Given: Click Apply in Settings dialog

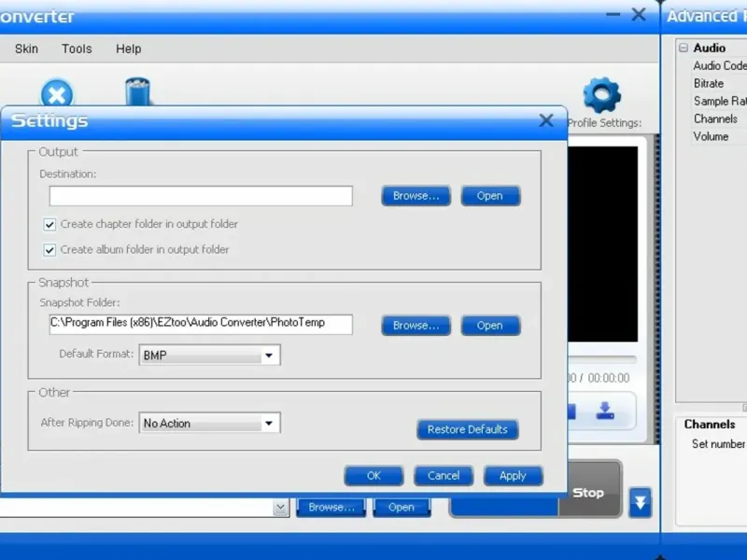Looking at the screenshot, I should (x=513, y=476).
